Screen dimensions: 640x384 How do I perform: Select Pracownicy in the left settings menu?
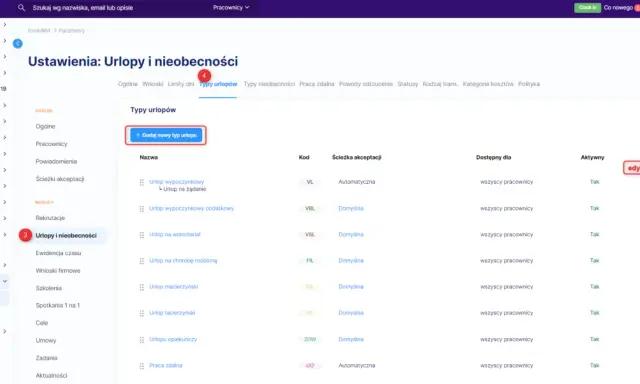[51, 144]
